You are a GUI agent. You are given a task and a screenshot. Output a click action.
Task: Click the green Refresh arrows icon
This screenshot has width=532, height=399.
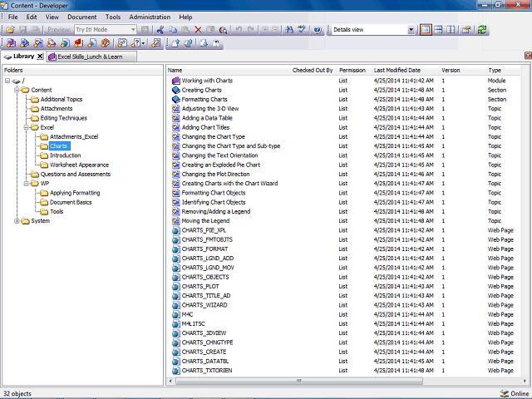(x=482, y=30)
